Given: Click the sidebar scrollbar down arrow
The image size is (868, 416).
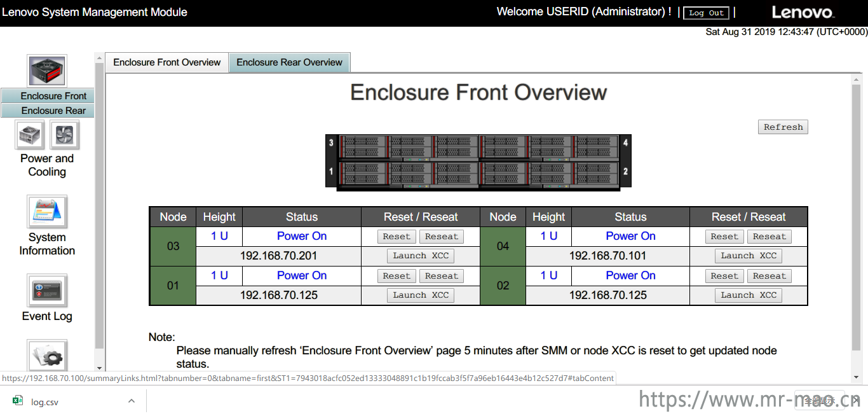Looking at the screenshot, I should coord(99,368).
